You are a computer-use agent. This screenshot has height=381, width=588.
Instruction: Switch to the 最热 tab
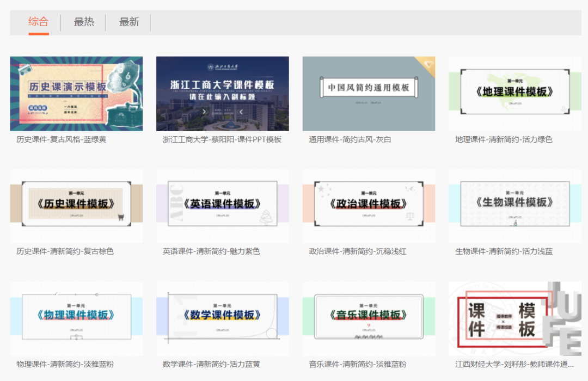click(83, 22)
